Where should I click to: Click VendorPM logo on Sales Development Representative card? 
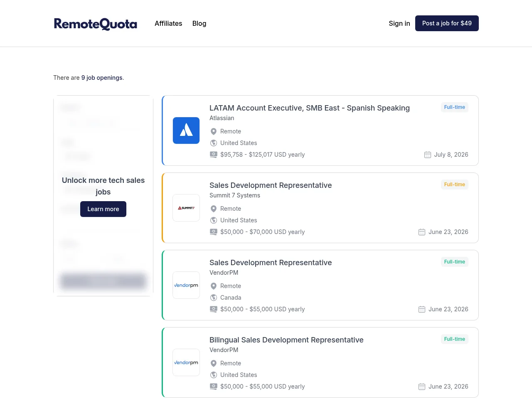186,285
